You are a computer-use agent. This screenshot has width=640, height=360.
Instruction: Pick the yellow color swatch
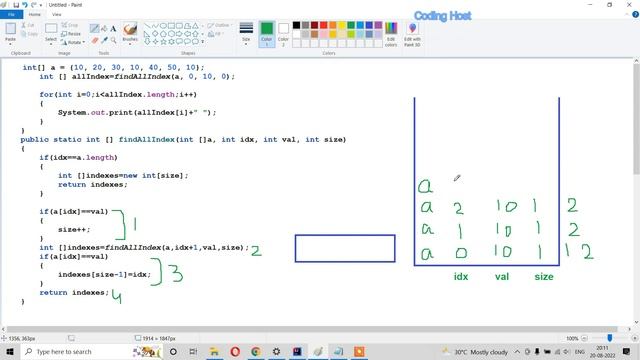point(342,25)
